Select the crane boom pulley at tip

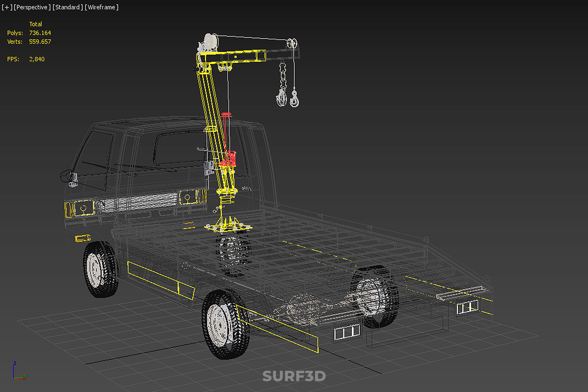click(292, 43)
